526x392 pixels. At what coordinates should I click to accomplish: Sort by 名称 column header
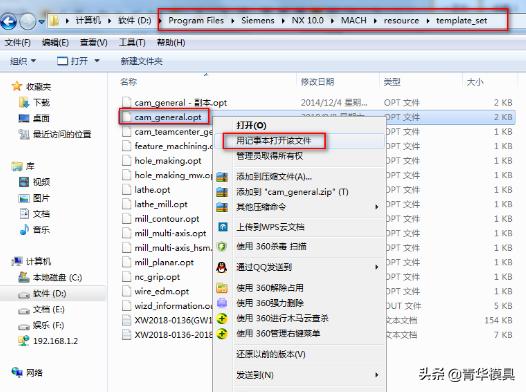[x=128, y=82]
